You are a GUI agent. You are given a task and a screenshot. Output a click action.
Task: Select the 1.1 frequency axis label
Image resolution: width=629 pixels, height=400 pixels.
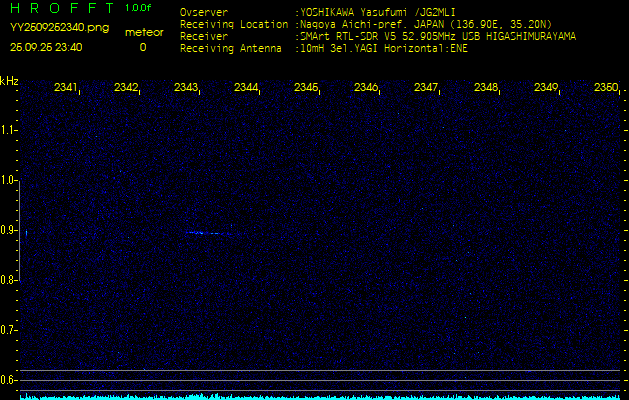click(9, 130)
